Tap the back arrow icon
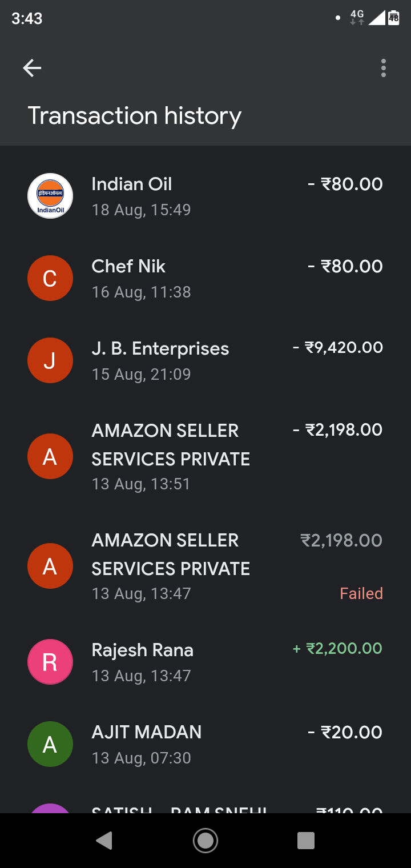The height and width of the screenshot is (868, 411). click(32, 69)
